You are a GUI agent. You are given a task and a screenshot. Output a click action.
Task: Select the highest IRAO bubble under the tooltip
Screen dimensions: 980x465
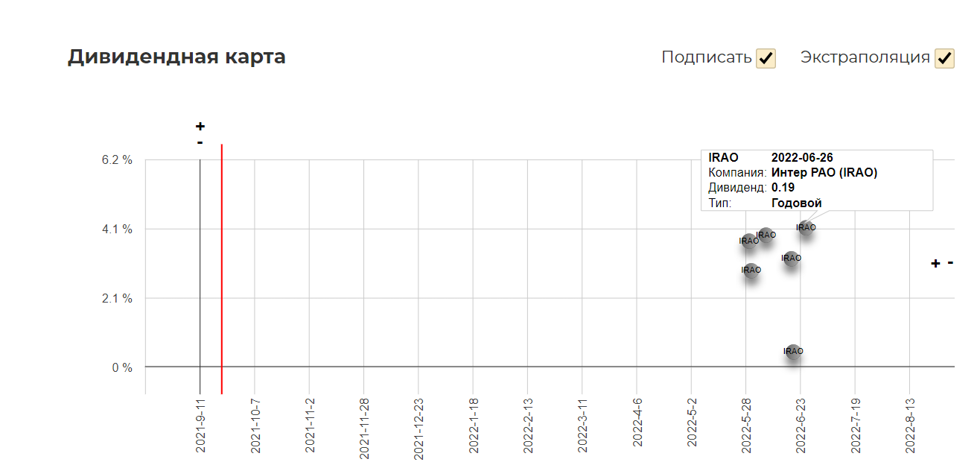click(806, 228)
